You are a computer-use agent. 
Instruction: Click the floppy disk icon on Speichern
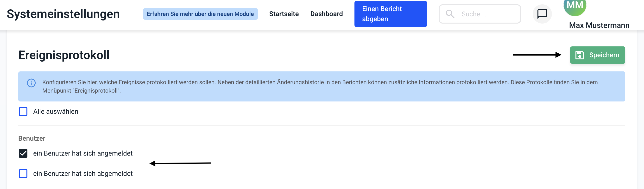(580, 55)
